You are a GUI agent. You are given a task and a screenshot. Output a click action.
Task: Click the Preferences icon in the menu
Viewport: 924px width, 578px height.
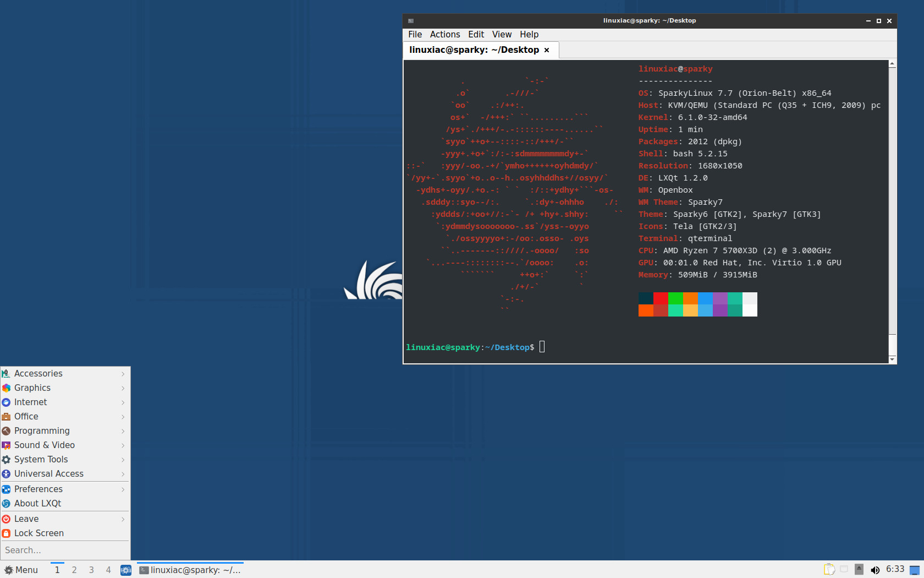click(6, 489)
